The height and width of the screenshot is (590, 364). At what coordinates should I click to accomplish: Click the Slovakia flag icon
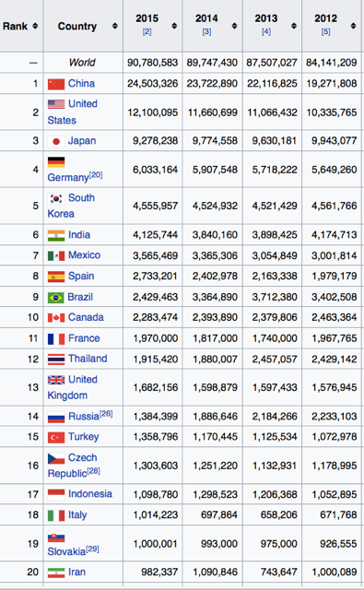(56, 537)
